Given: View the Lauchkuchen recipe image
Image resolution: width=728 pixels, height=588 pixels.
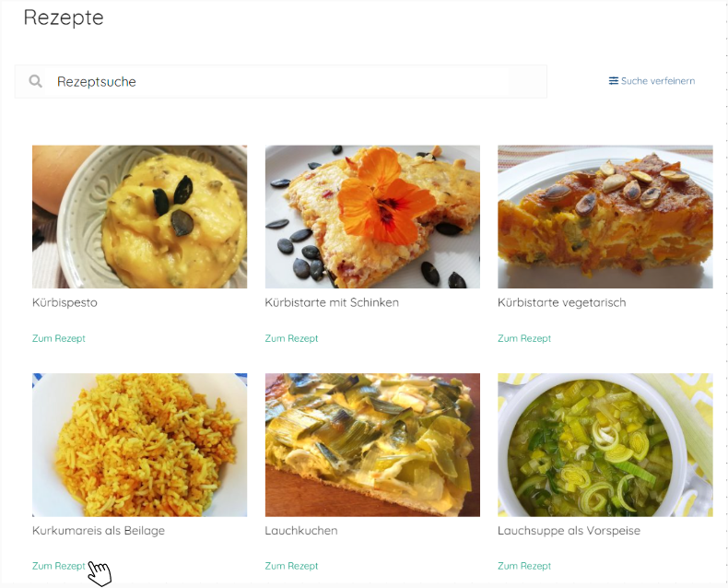Looking at the screenshot, I should (x=372, y=444).
